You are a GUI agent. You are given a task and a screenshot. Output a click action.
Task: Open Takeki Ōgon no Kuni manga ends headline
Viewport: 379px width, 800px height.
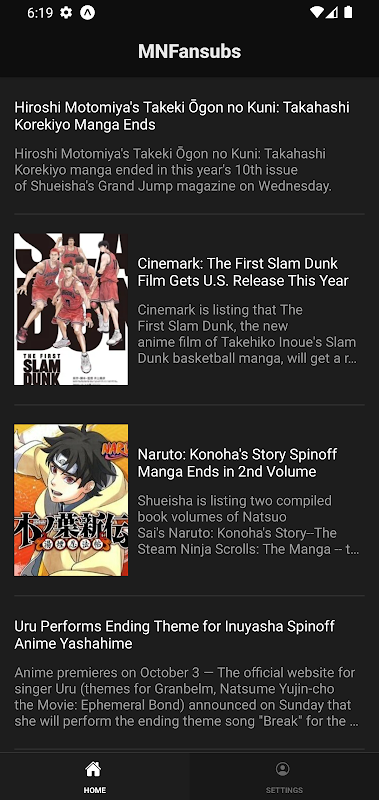pos(182,116)
